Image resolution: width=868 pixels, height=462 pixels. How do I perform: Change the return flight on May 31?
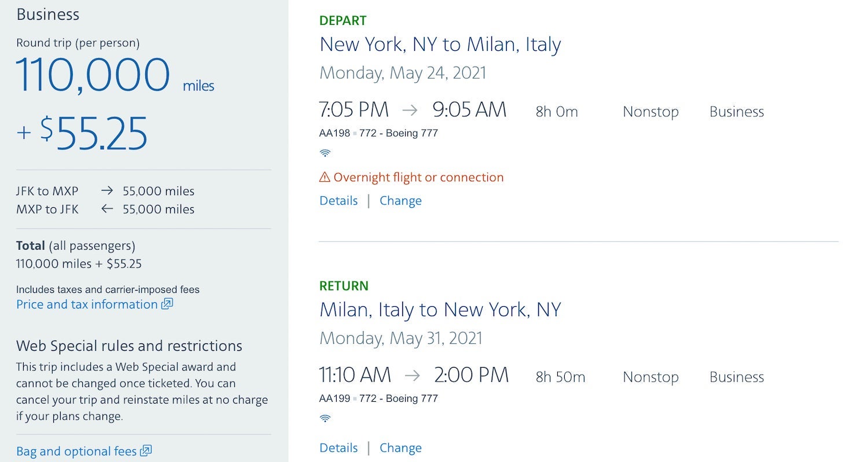400,448
